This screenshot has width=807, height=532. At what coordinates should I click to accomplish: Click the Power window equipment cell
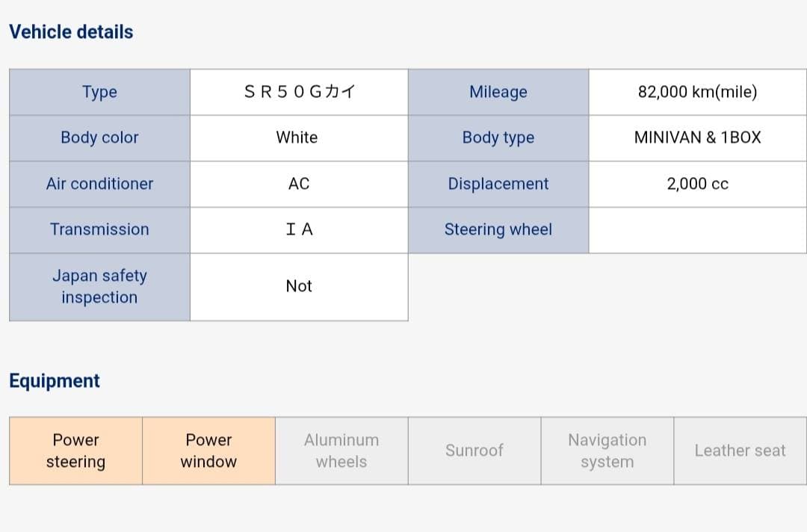208,451
